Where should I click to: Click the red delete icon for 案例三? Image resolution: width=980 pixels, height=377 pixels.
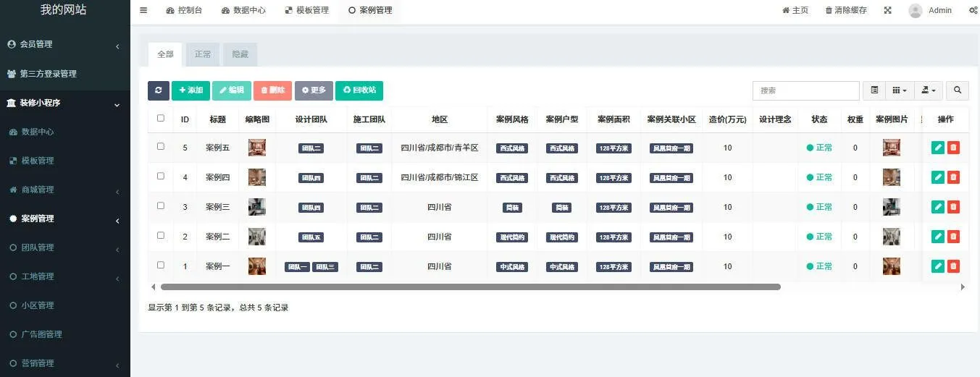tap(953, 207)
